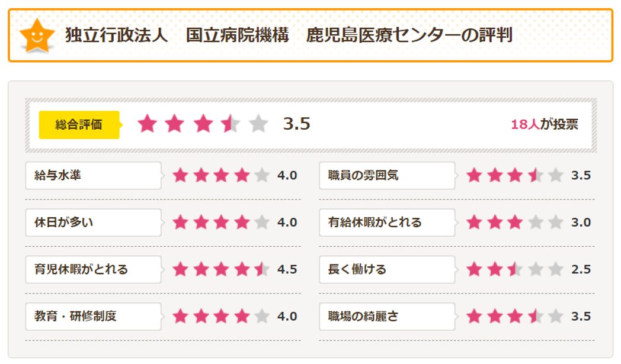This screenshot has width=621, height=364.
Task: Click the overall rating stars next to 3.5
Action: tap(203, 124)
